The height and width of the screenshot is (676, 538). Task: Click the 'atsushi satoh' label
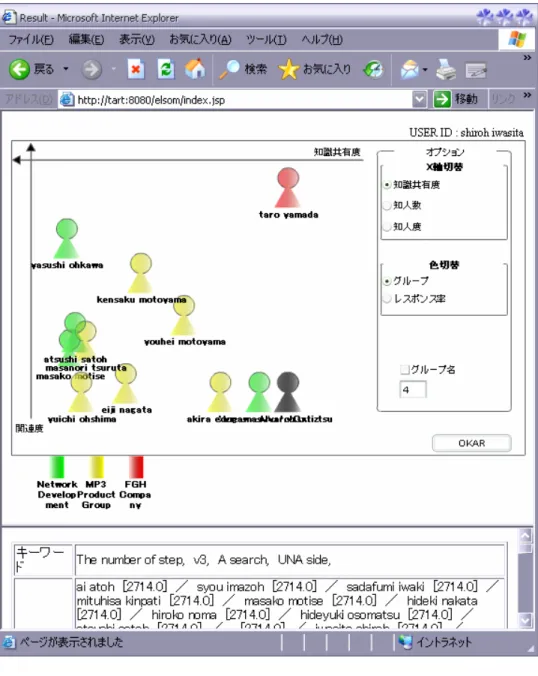[x=75, y=359]
